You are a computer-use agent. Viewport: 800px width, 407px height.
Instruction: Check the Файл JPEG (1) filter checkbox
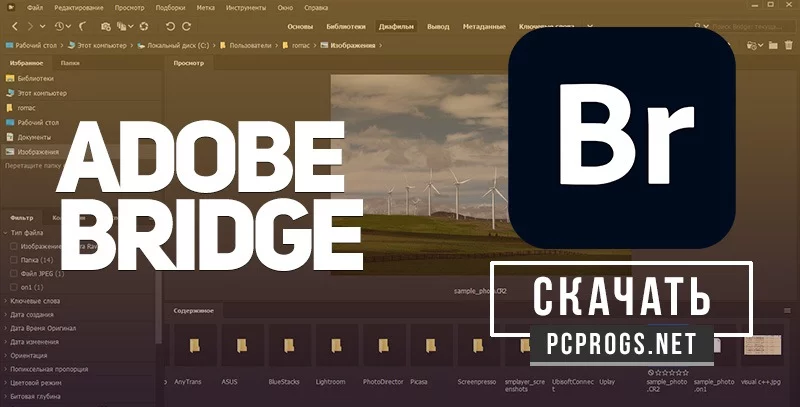[14, 274]
